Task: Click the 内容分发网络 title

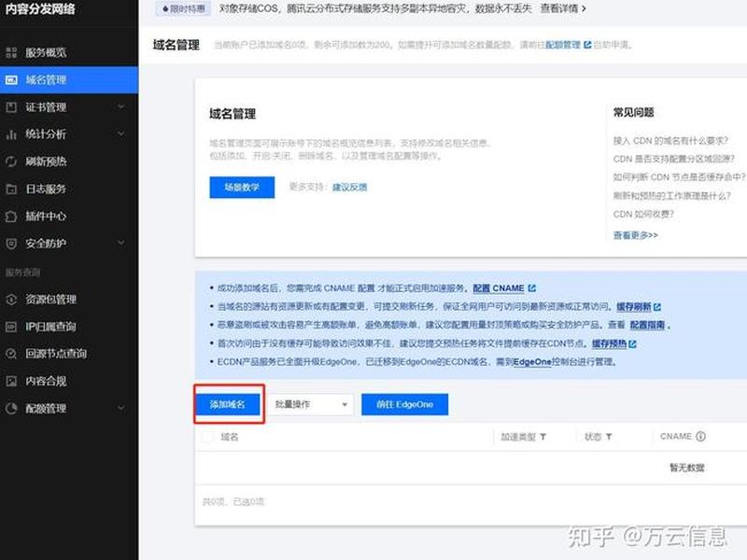Action: (x=40, y=9)
